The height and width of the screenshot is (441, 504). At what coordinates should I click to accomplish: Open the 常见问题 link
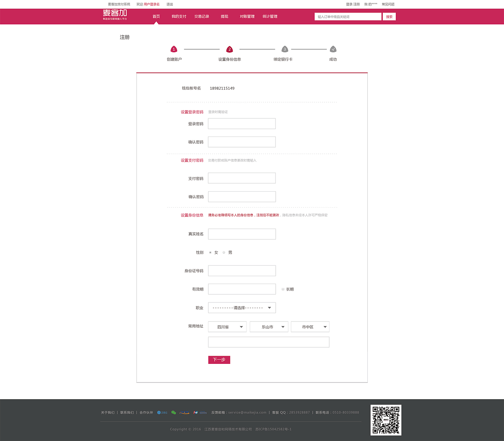(x=388, y=4)
